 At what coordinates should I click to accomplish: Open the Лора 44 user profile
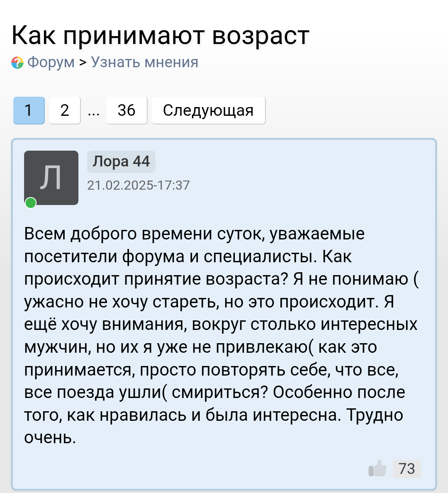pyautogui.click(x=121, y=161)
